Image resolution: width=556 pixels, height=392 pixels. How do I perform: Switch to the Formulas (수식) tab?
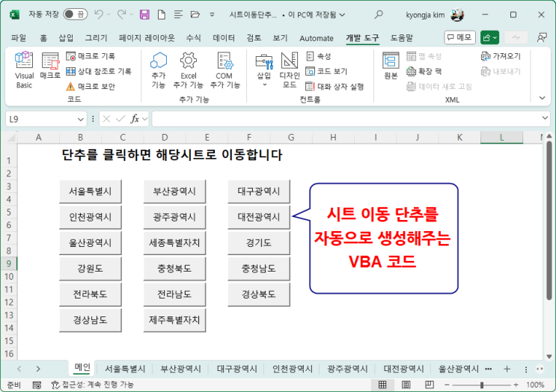[x=194, y=38]
